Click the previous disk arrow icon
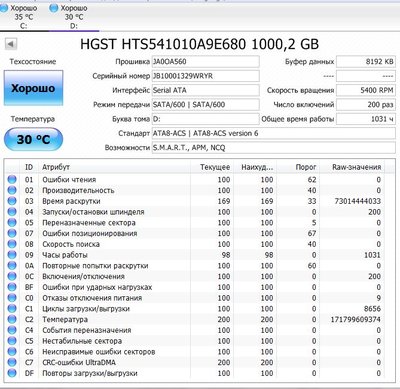The width and height of the screenshot is (400, 389). click(x=11, y=44)
